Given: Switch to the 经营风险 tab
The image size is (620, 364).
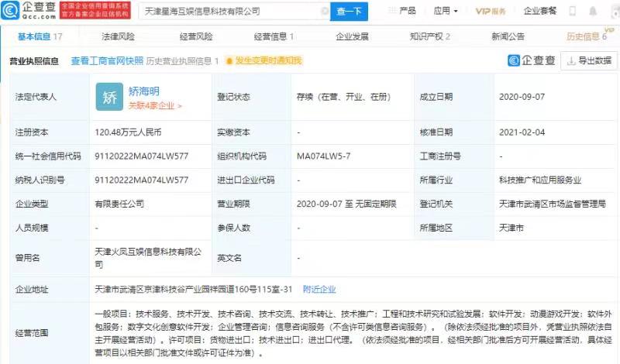Looking at the screenshot, I should (x=196, y=36).
